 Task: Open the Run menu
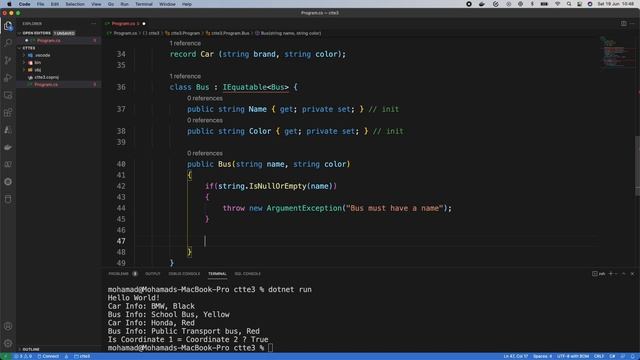(x=124, y=4)
